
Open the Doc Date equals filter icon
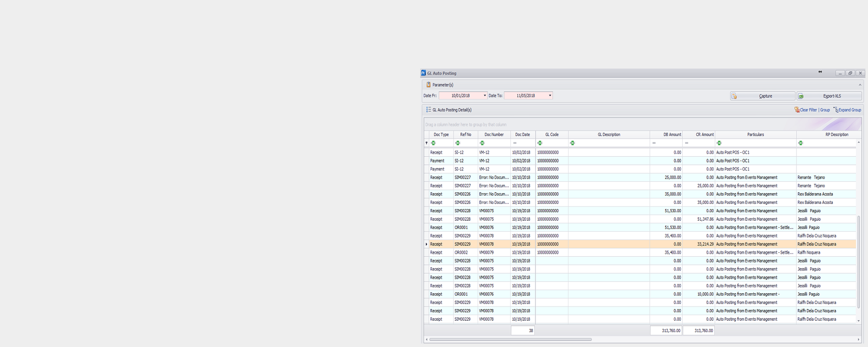point(515,143)
